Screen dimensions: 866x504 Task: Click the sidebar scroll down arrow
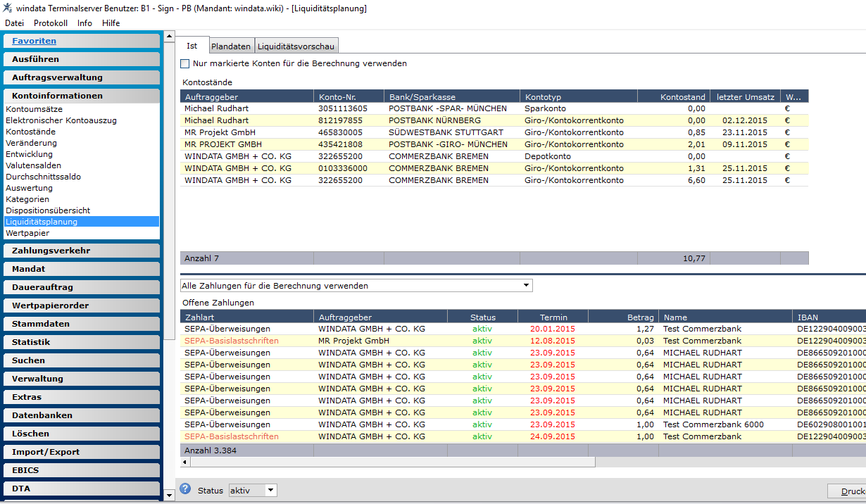click(169, 496)
